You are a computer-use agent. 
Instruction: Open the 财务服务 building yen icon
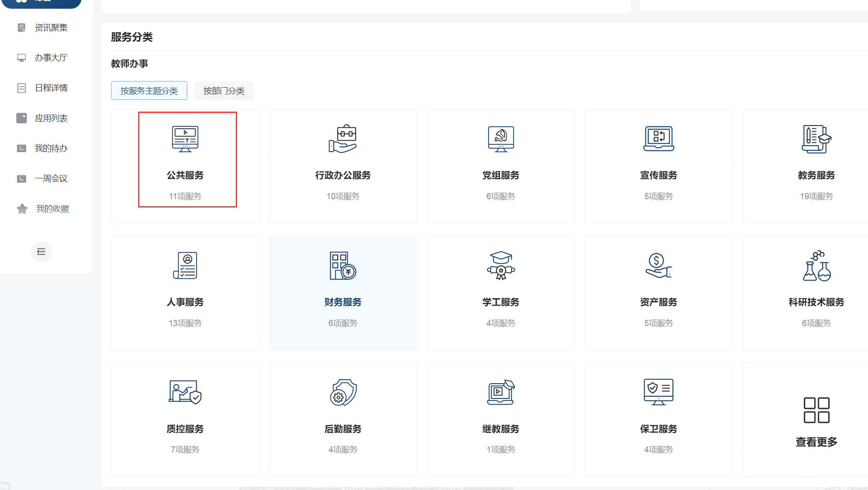click(x=342, y=265)
